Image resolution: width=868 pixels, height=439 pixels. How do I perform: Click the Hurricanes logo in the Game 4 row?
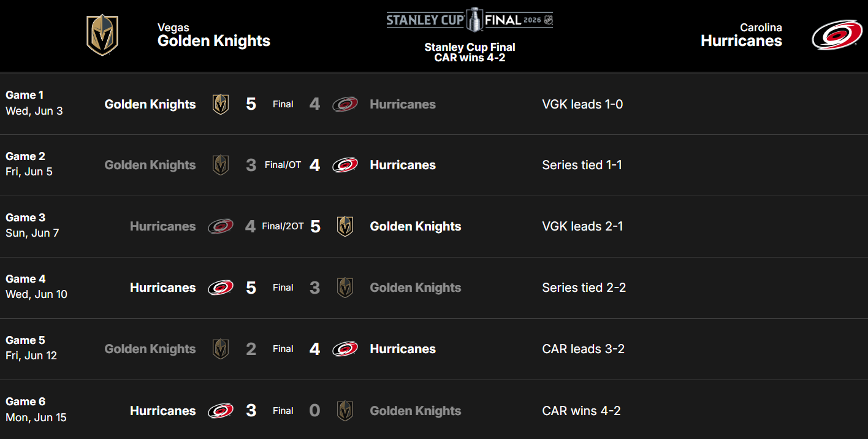[x=221, y=288]
